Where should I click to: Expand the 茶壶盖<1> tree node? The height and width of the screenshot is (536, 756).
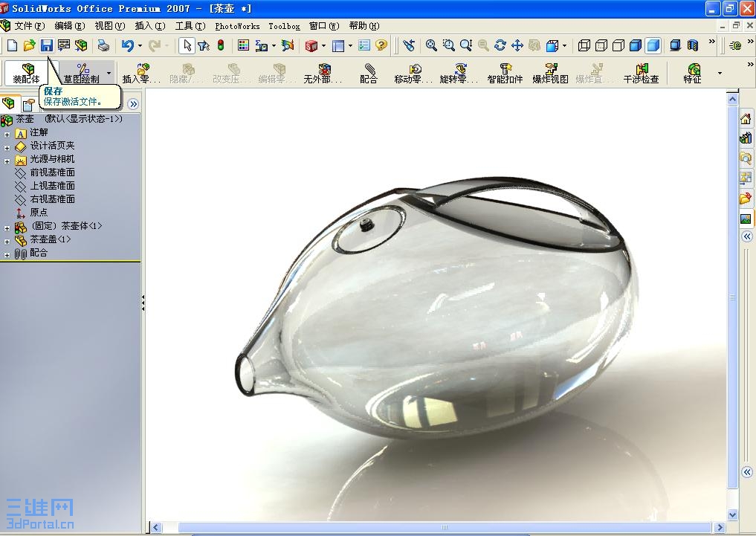pyautogui.click(x=7, y=242)
